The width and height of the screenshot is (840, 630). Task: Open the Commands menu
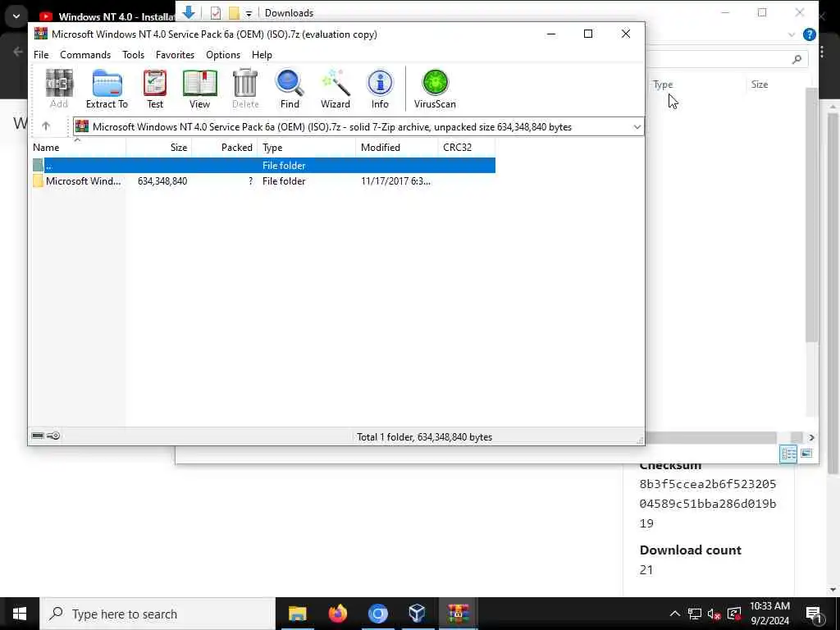[85, 55]
